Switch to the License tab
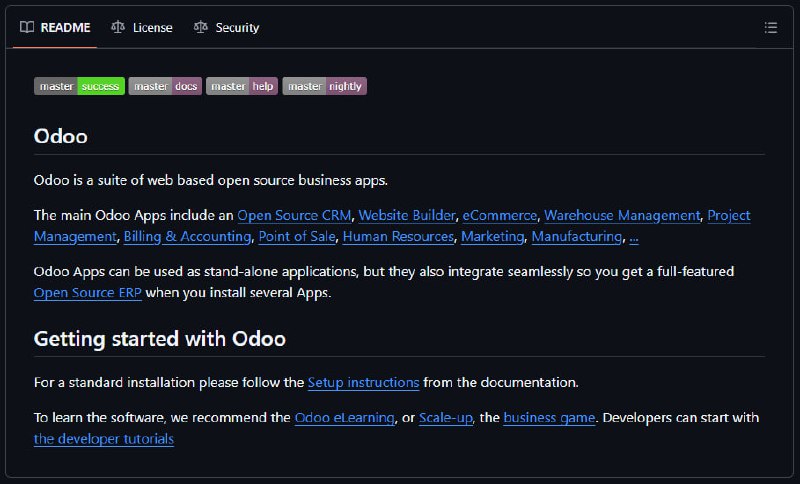 [142, 28]
